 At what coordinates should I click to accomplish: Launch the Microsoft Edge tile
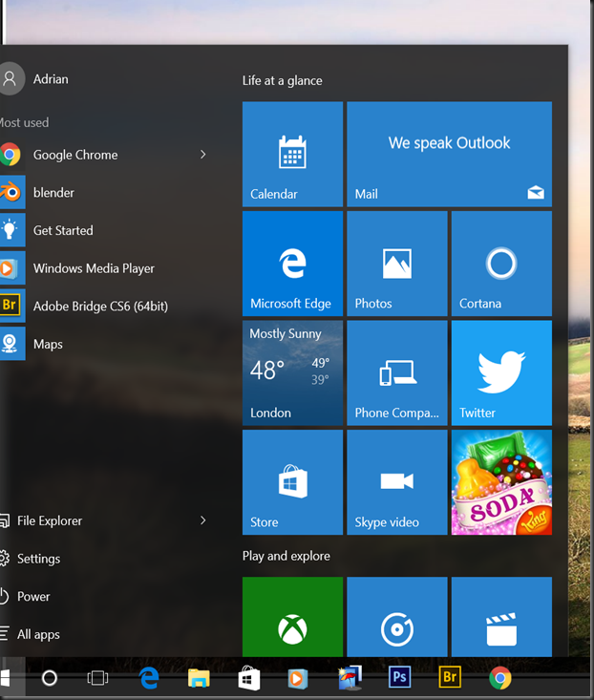click(x=292, y=264)
